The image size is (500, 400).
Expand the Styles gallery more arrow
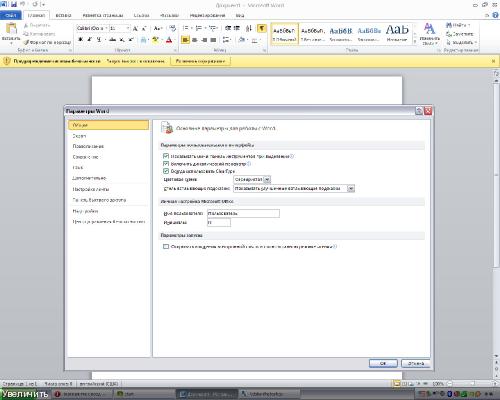[415, 42]
